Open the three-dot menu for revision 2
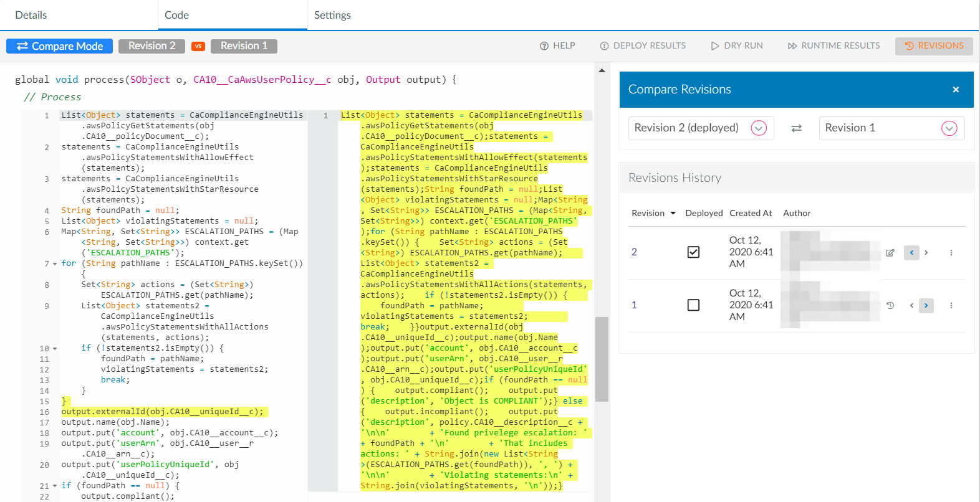Image resolution: width=980 pixels, height=502 pixels. [951, 252]
